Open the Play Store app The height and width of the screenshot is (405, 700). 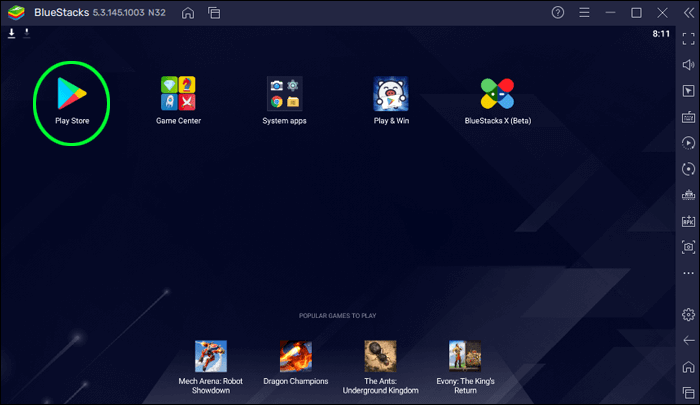71,94
